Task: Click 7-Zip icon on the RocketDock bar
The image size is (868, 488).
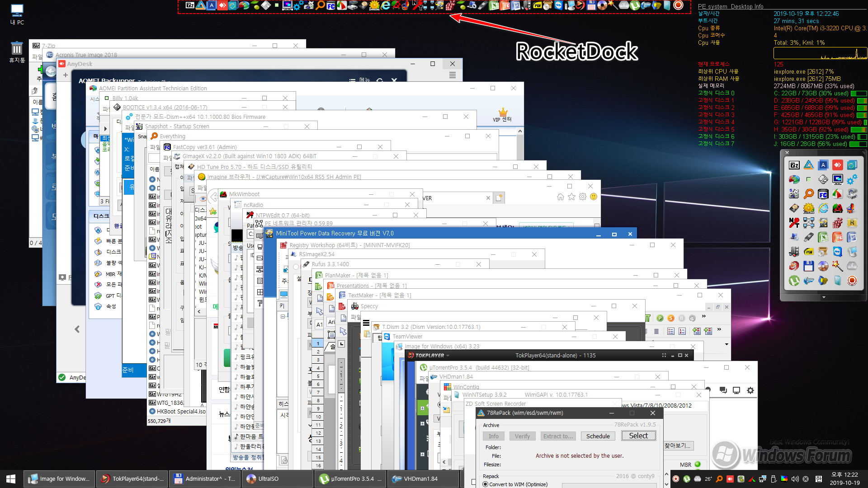Action: pyautogui.click(x=190, y=5)
